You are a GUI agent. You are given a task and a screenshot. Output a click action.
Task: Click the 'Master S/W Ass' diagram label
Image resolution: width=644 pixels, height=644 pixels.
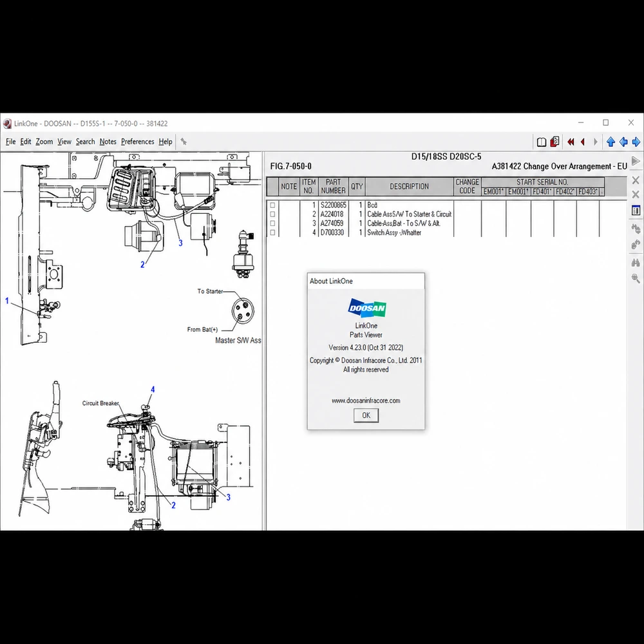[238, 340]
